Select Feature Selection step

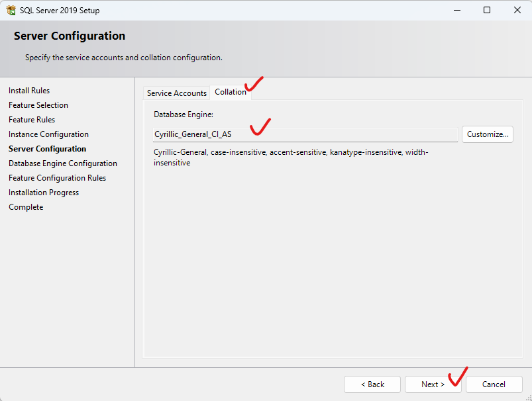(x=38, y=105)
